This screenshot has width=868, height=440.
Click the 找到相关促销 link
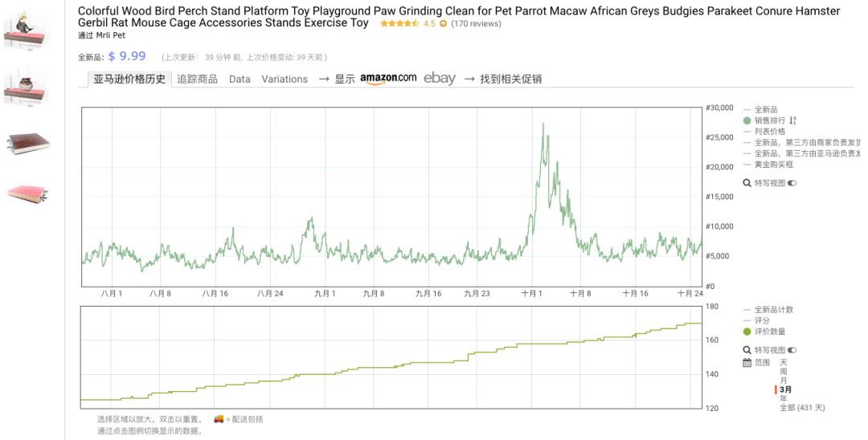point(510,79)
